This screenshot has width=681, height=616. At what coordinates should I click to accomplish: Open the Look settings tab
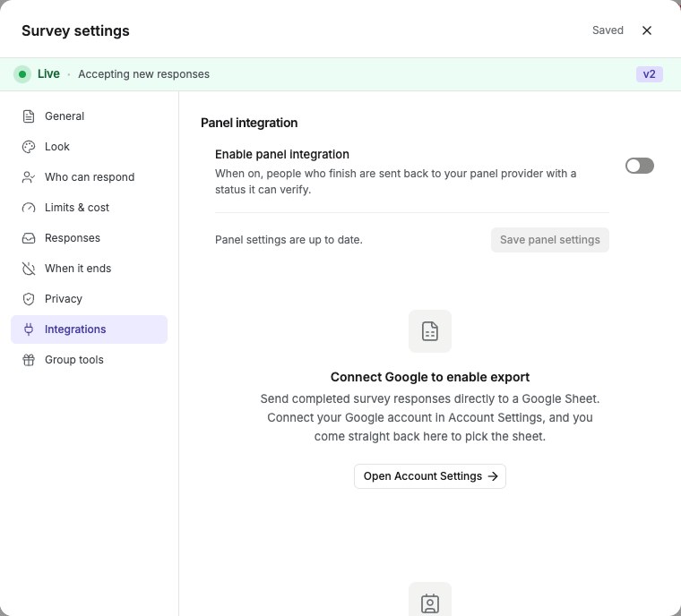point(89,147)
